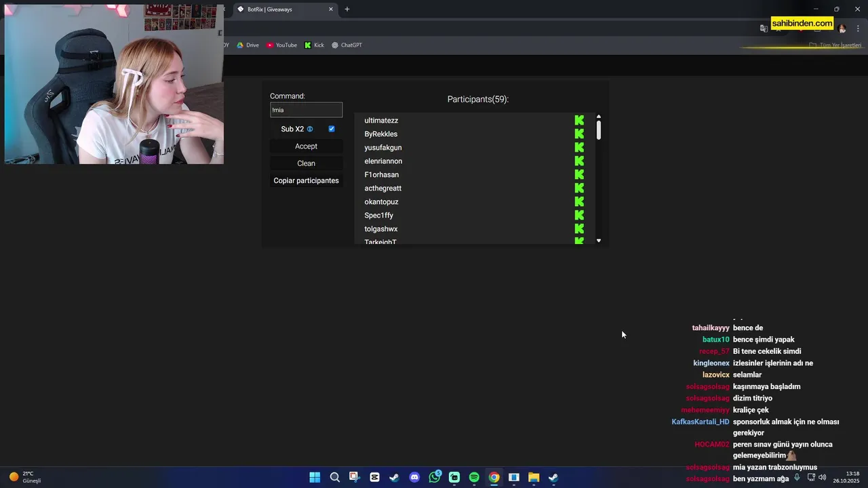Click participants list scroll-down arrow
This screenshot has height=488, width=868.
click(599, 241)
